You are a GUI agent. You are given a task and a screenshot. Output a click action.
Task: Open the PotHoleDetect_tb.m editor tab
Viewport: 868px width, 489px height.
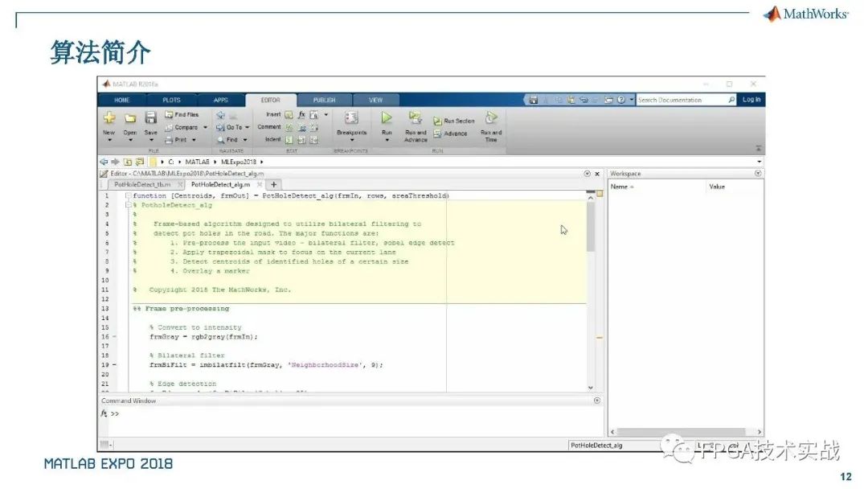(x=141, y=184)
